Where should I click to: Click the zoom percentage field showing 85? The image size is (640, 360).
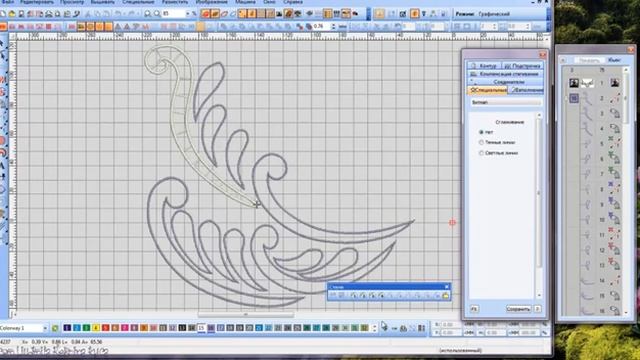pyautogui.click(x=173, y=14)
